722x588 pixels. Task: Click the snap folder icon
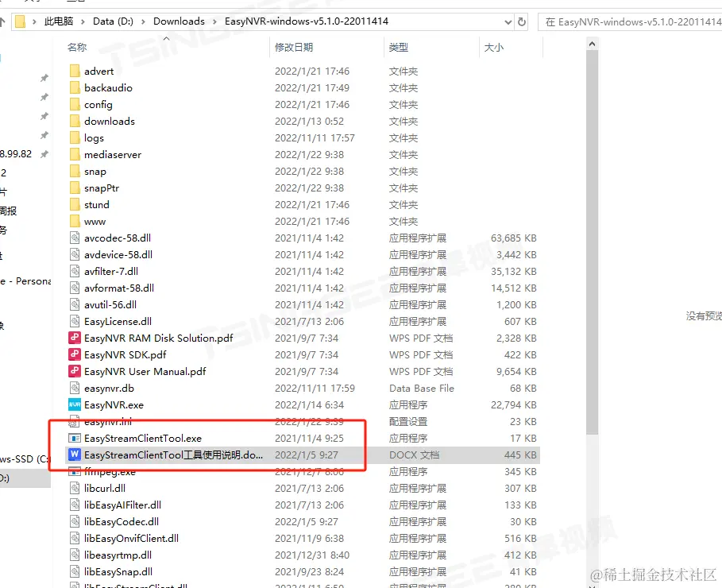click(75, 172)
